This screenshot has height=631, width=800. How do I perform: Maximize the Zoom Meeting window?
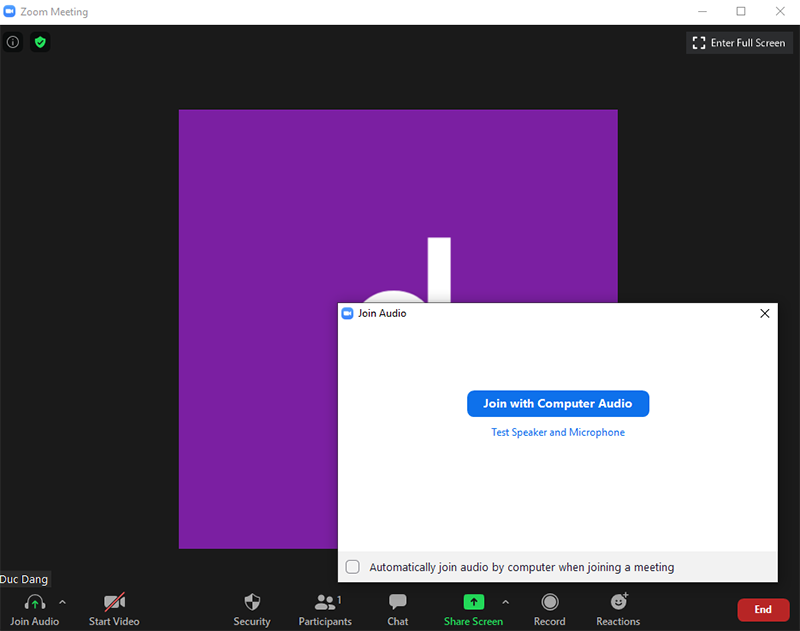[x=741, y=12]
